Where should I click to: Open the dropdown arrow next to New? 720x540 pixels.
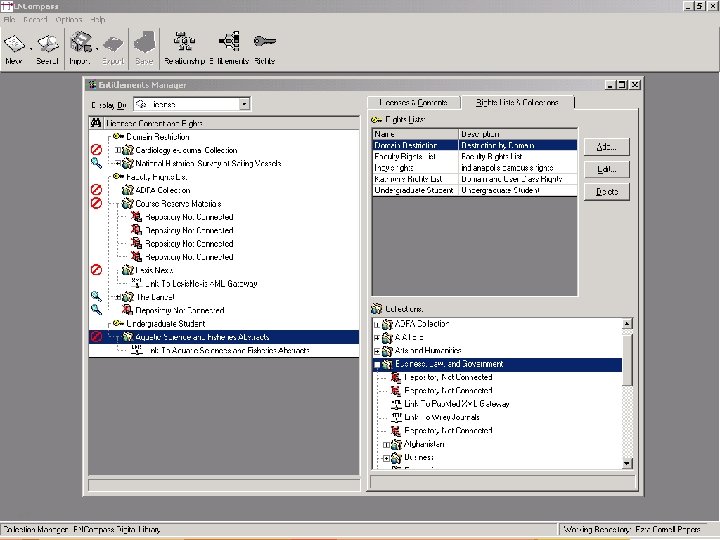coord(31,48)
